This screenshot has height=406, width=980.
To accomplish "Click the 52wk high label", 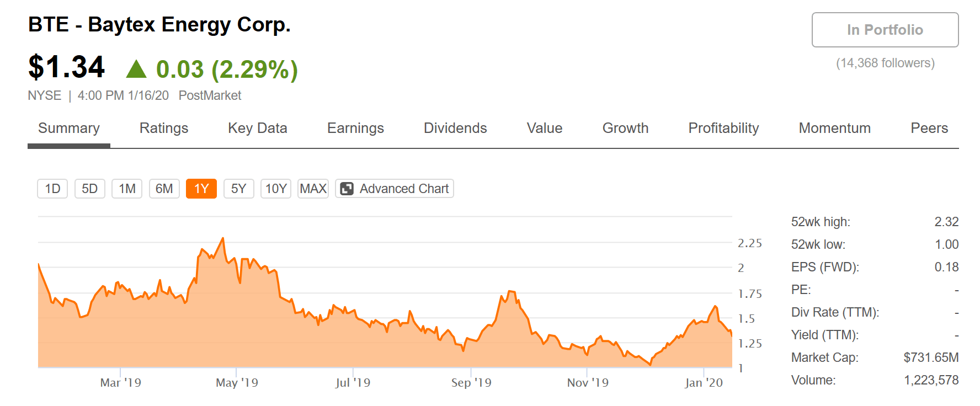I will pyautogui.click(x=821, y=222).
